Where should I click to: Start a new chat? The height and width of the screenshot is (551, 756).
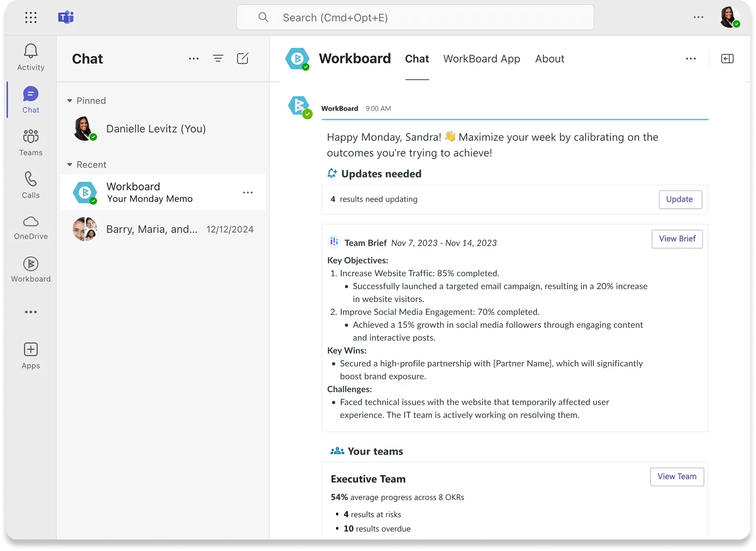242,59
